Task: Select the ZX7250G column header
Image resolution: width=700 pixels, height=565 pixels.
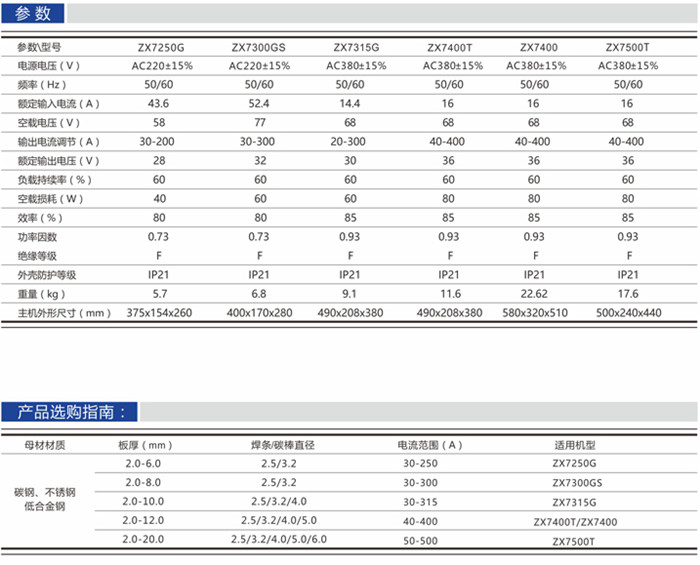Action: (x=160, y=47)
